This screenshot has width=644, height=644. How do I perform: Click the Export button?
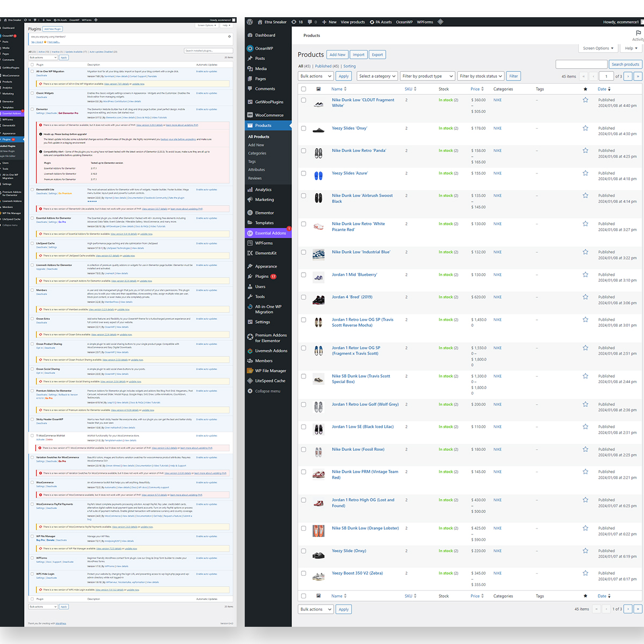pyautogui.click(x=377, y=54)
